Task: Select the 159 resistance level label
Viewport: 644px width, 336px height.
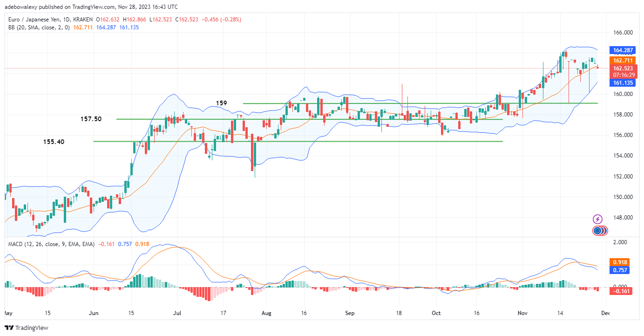Action: point(221,103)
